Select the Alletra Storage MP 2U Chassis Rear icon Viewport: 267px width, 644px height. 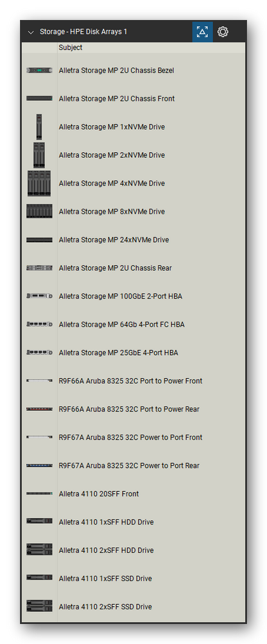[x=39, y=268]
